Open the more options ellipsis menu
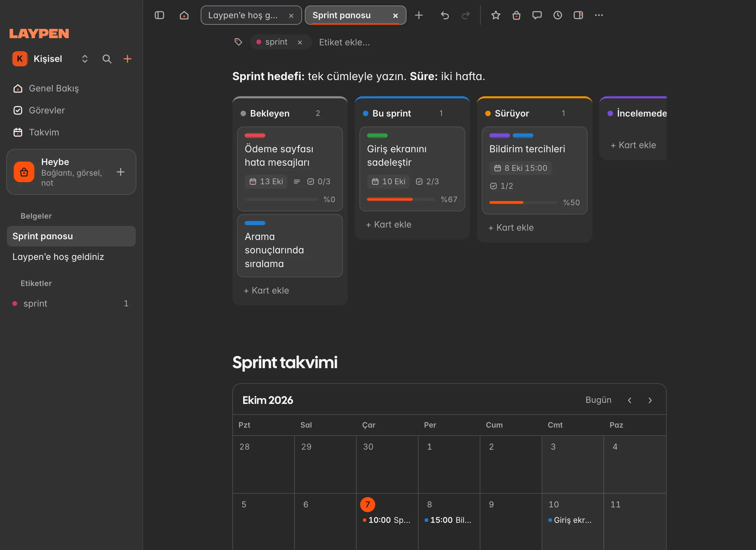756x550 pixels. point(599,15)
